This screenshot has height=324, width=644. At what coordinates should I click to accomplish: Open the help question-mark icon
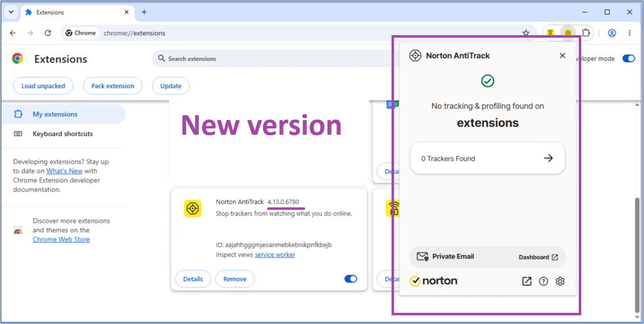pyautogui.click(x=544, y=281)
